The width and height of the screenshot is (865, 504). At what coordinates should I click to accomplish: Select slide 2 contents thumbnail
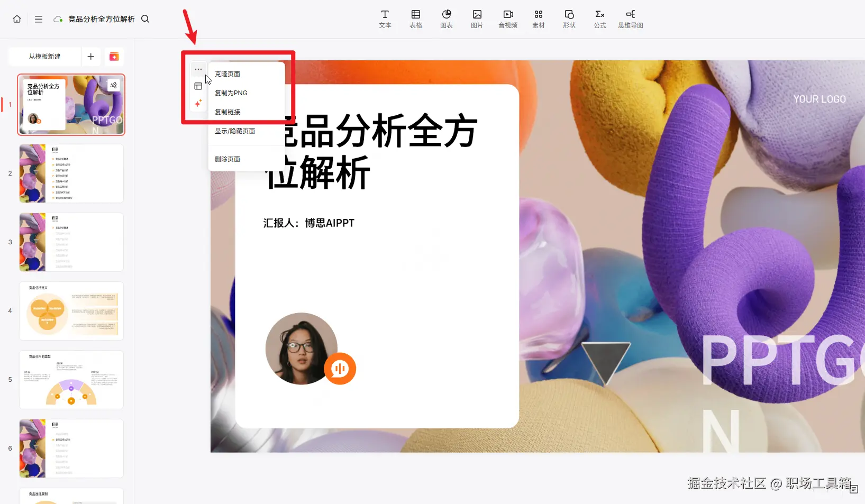[71, 173]
